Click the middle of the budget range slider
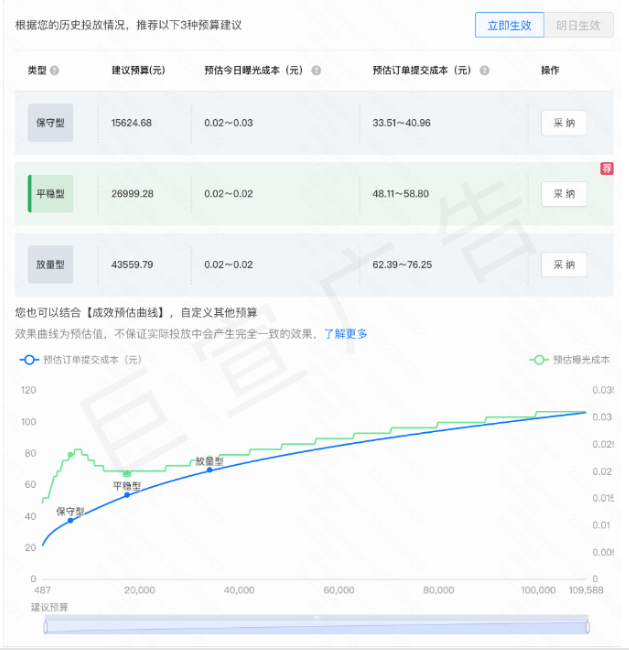 pyautogui.click(x=316, y=625)
